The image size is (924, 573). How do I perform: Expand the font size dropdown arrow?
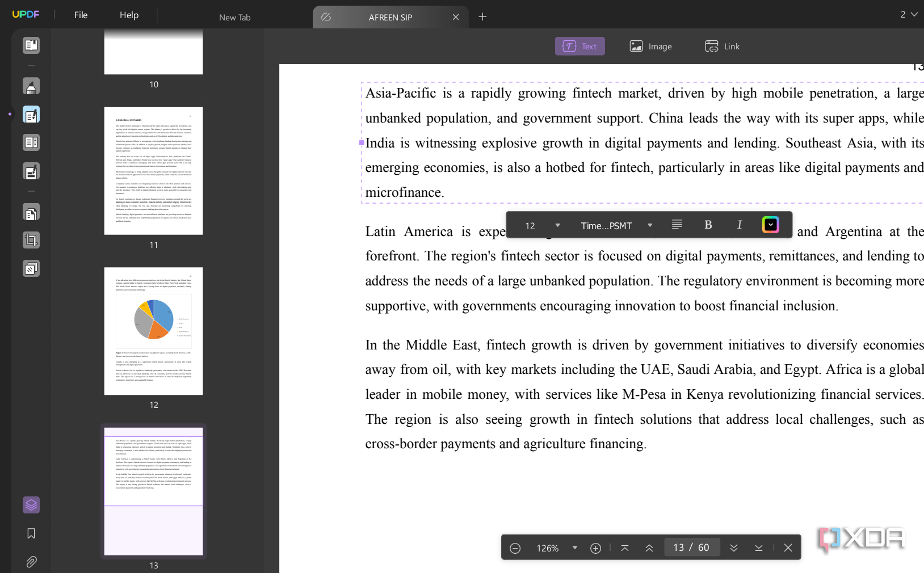tap(558, 225)
